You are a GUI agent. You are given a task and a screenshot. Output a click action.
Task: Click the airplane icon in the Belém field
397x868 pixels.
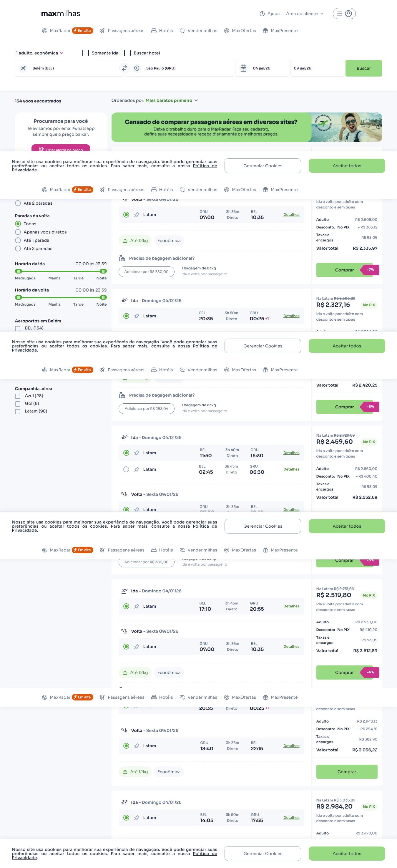(23, 68)
